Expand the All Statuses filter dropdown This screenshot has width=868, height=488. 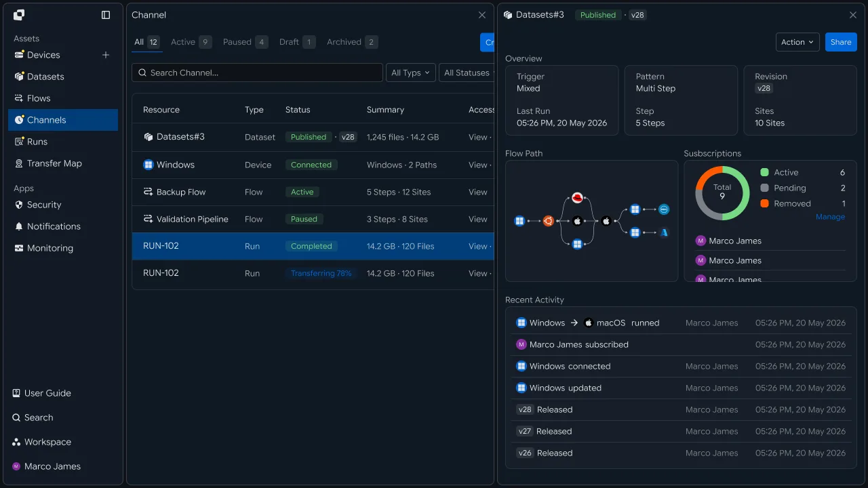(x=467, y=73)
